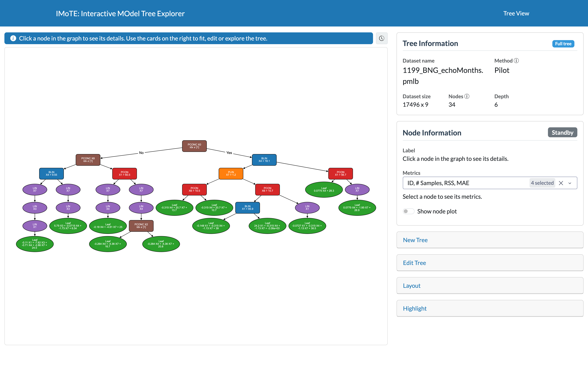Select the LIN X1 node above leaf 38.5

(307, 208)
